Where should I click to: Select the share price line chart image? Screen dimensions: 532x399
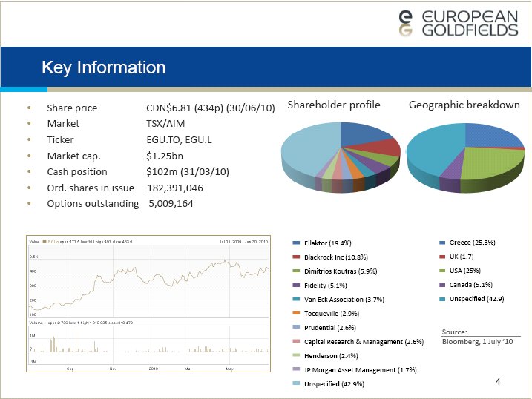coord(148,303)
